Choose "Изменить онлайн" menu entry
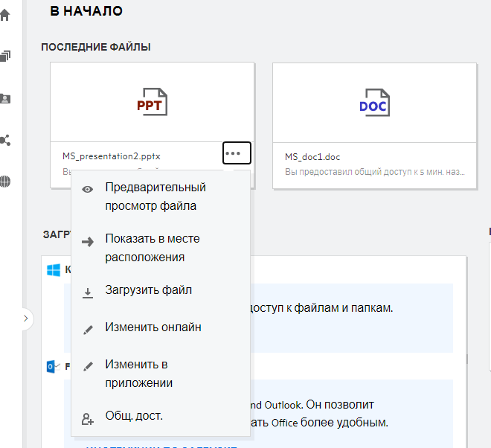 point(153,327)
